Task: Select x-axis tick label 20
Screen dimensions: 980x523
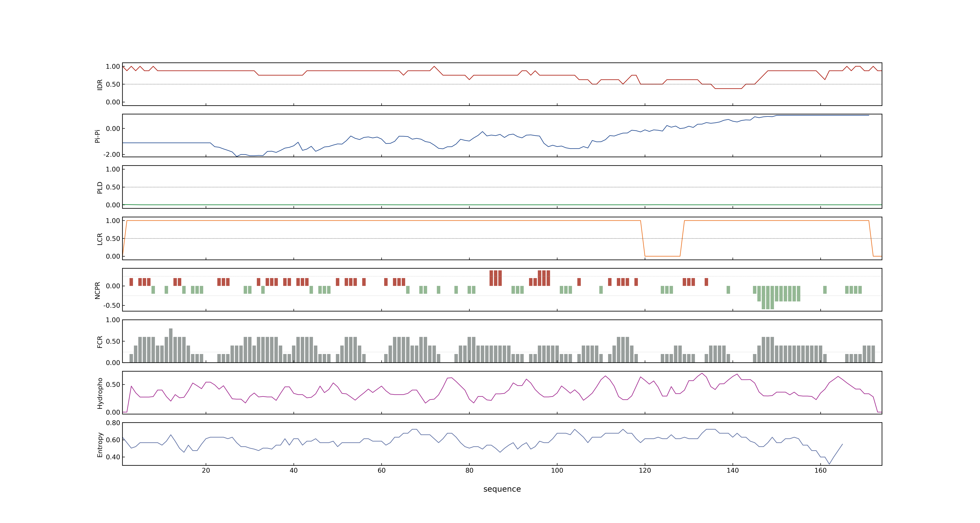Action: coord(206,470)
